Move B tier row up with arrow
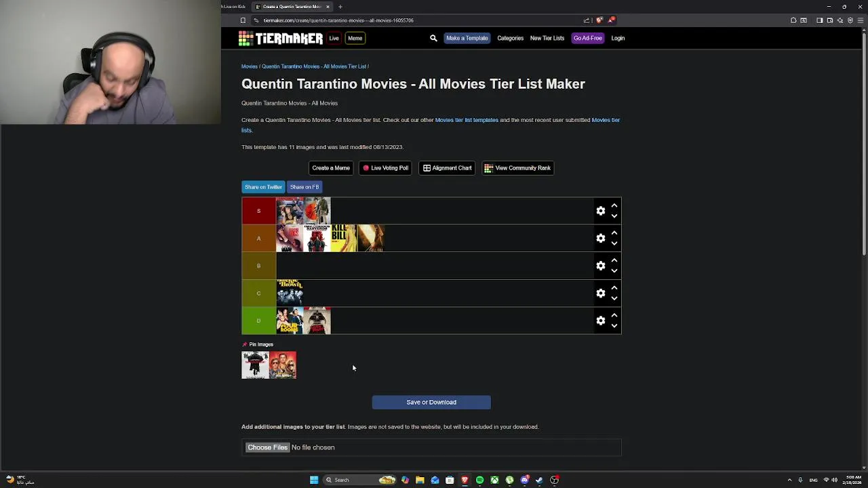The width and height of the screenshot is (868, 488). point(614,260)
